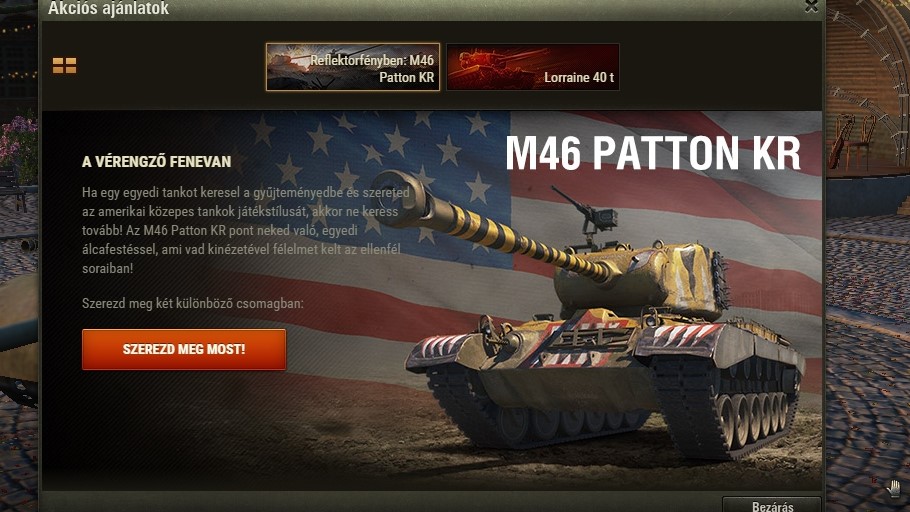910x512 pixels.
Task: Click the hand cursor icon in corner
Action: click(x=893, y=488)
